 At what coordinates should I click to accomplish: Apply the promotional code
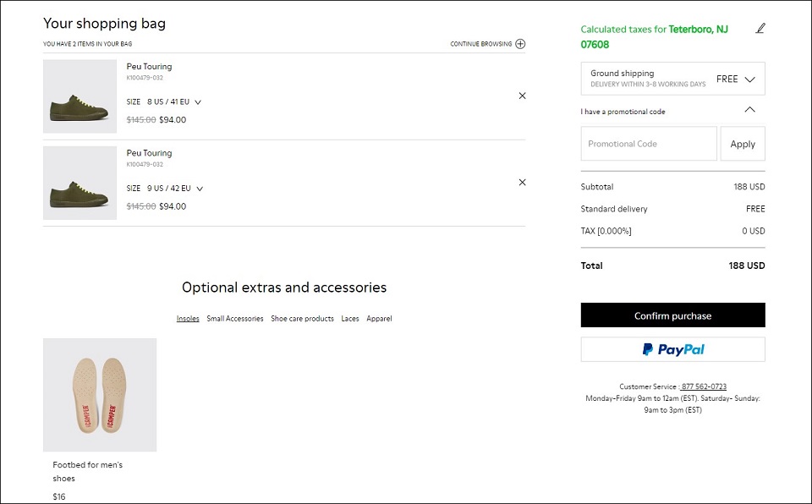[743, 144]
